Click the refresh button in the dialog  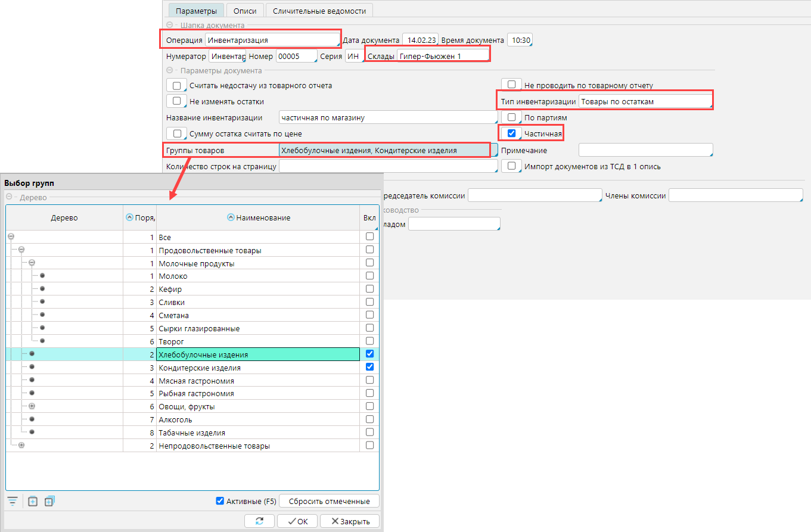point(259,521)
